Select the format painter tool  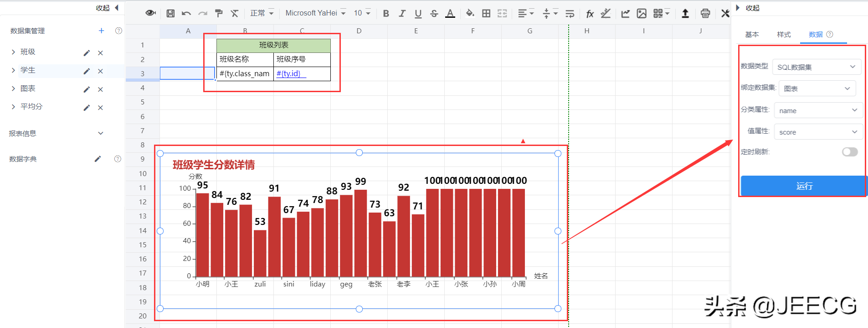[x=219, y=13]
